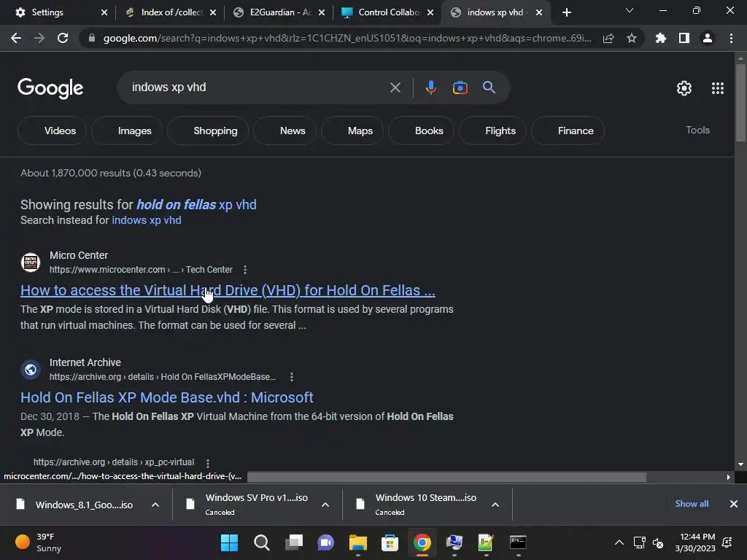This screenshot has height=560, width=747.
Task: Expand options for Windows_8.1_Goo....iso download
Action: [x=155, y=505]
